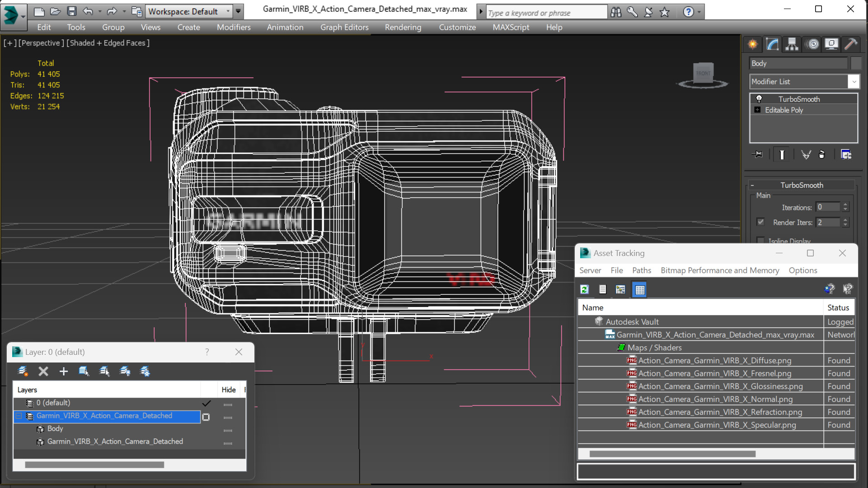This screenshot has width=868, height=488.
Task: Open the Modifiers menu
Action: tap(234, 27)
